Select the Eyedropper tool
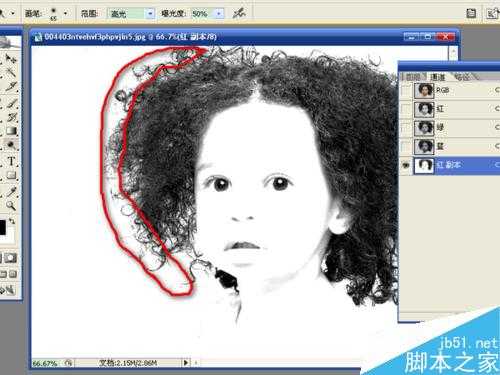The height and width of the screenshot is (375, 500). [x=11, y=191]
